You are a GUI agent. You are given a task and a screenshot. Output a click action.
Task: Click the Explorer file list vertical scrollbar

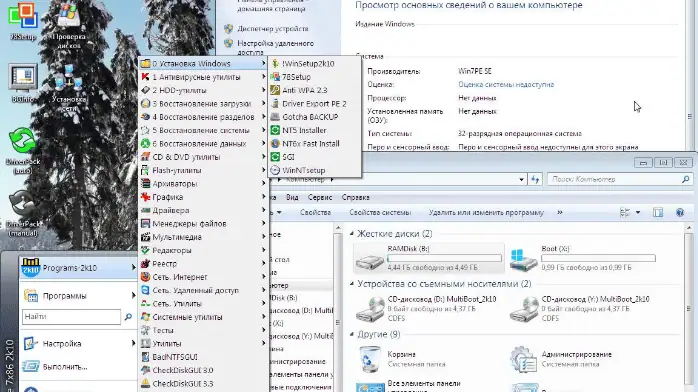pos(688,307)
